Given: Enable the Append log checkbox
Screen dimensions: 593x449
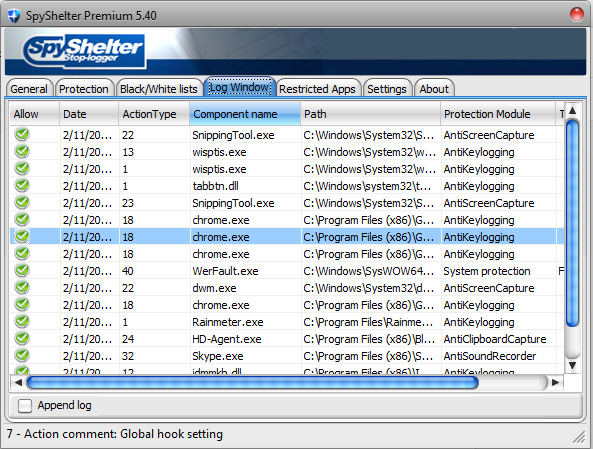Looking at the screenshot, I should click(25, 406).
